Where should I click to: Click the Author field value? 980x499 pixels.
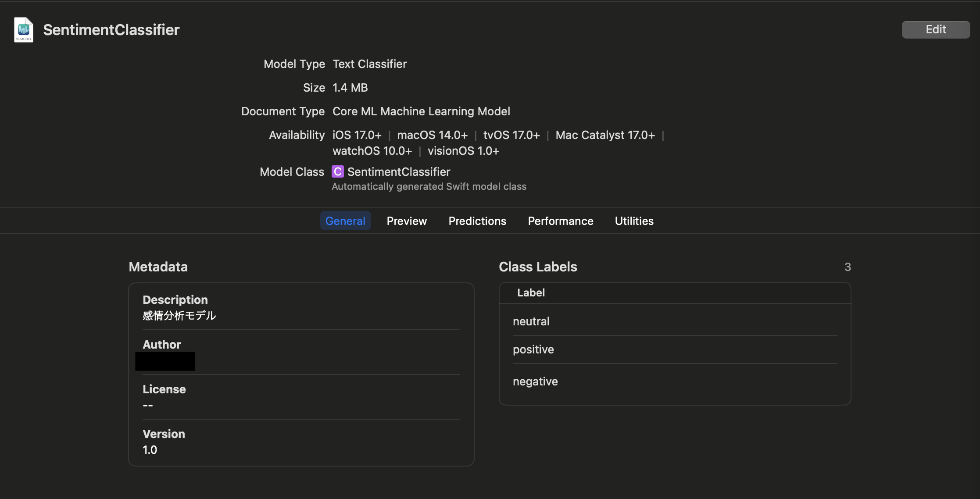coord(165,361)
